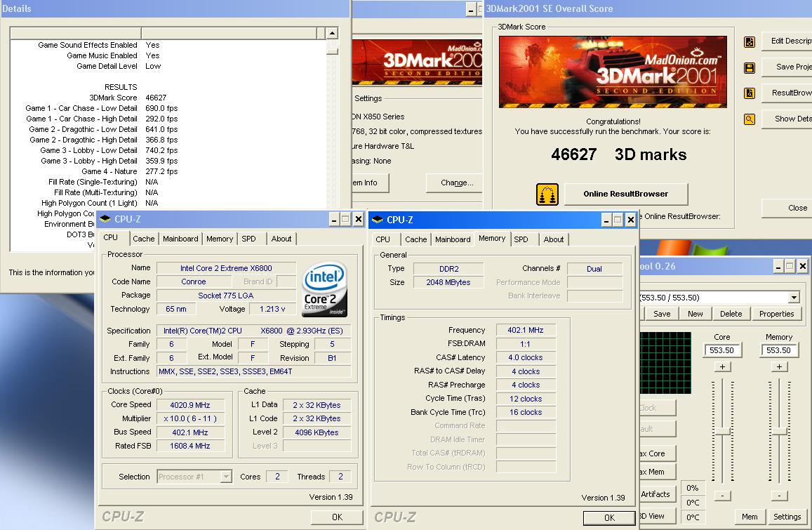Viewport: 812px width, 530px height.
Task: Click the Max Mem button
Action: pyautogui.click(x=658, y=472)
